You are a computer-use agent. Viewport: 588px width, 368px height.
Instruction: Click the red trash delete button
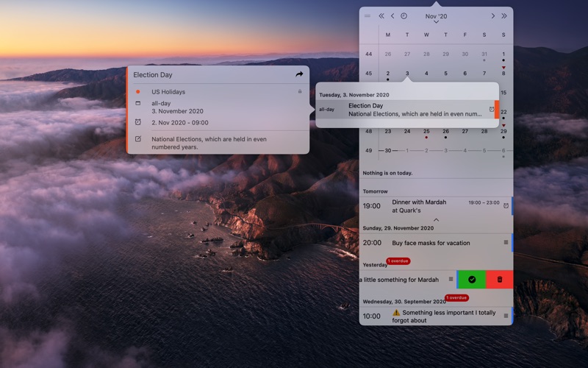tap(500, 280)
